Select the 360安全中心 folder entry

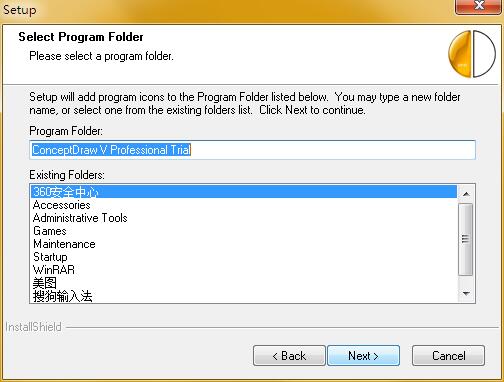(x=244, y=192)
